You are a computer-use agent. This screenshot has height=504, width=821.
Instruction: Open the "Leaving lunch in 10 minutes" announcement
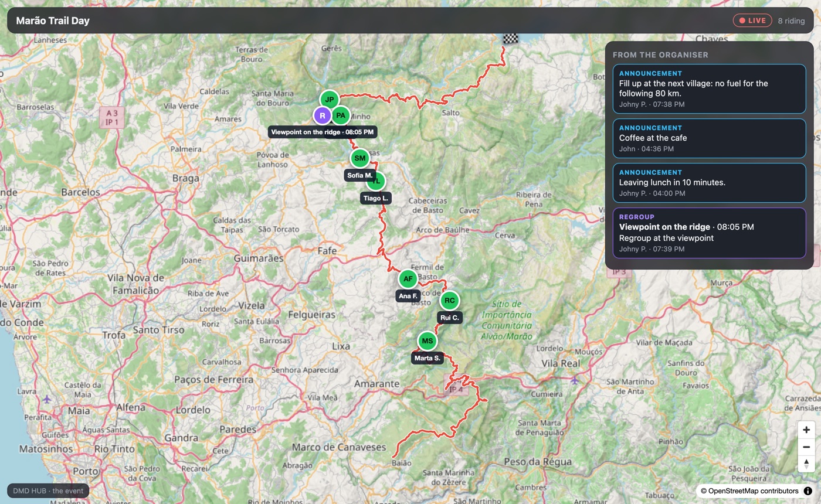pos(710,183)
